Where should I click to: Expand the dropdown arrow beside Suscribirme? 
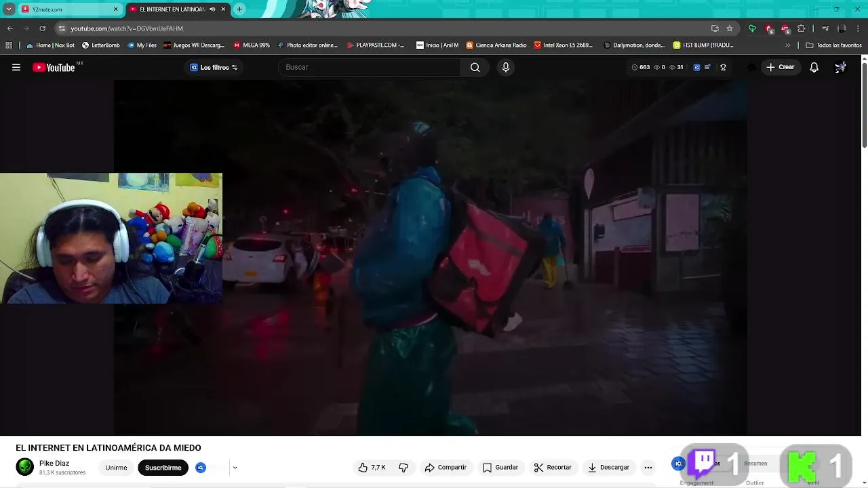235,468
